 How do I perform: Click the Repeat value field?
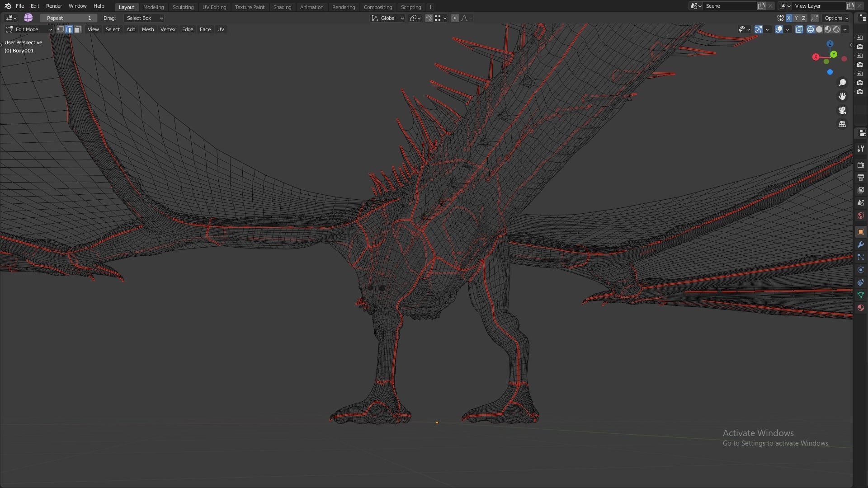(68, 18)
